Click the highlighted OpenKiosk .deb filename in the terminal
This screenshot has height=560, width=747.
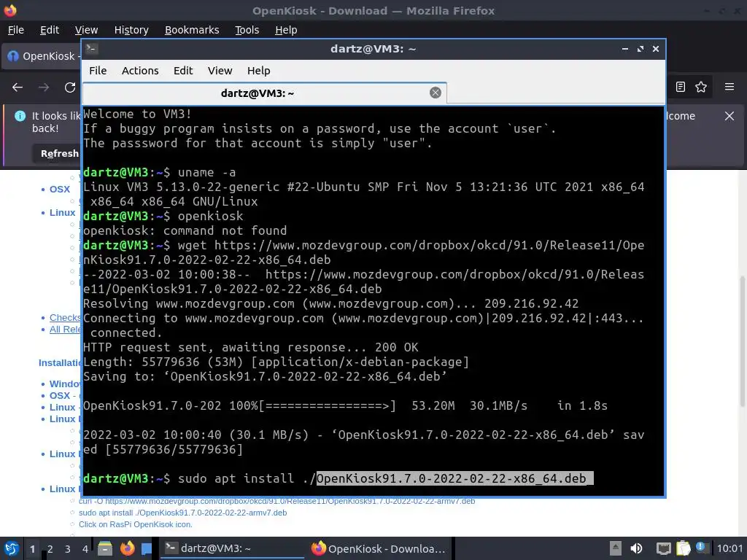click(454, 478)
